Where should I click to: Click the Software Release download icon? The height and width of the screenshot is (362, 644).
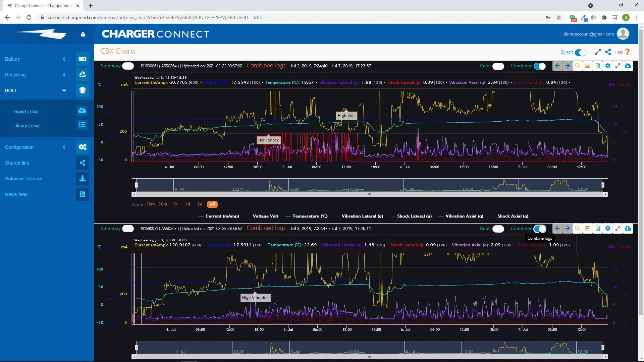click(83, 178)
